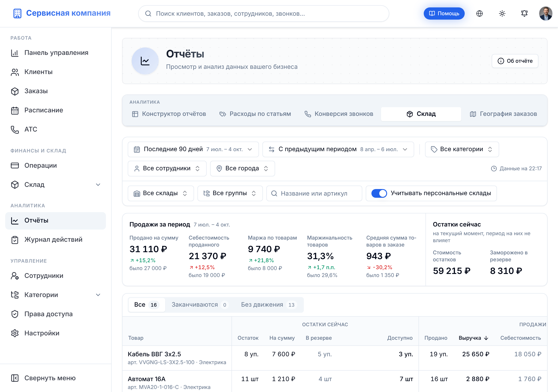The height and width of the screenshot is (392, 558).
Task: Expand the Склад sidebar submenu
Action: (x=98, y=185)
